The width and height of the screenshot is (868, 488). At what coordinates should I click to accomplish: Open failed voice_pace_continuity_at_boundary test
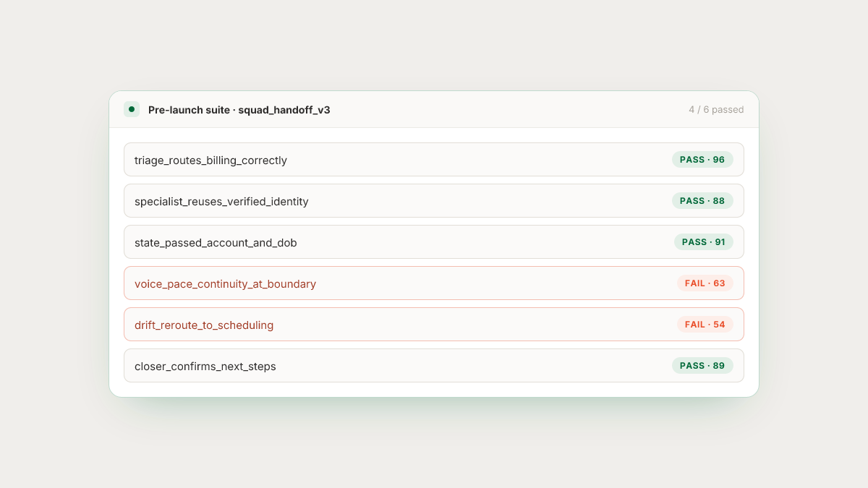point(434,283)
